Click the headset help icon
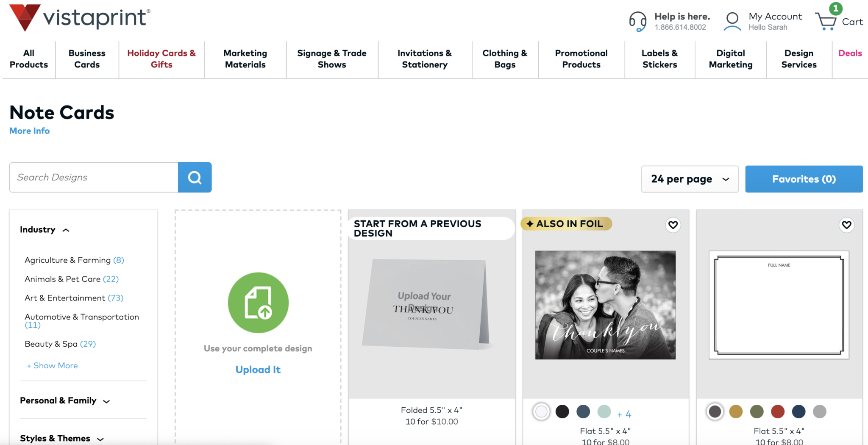 [x=637, y=21]
